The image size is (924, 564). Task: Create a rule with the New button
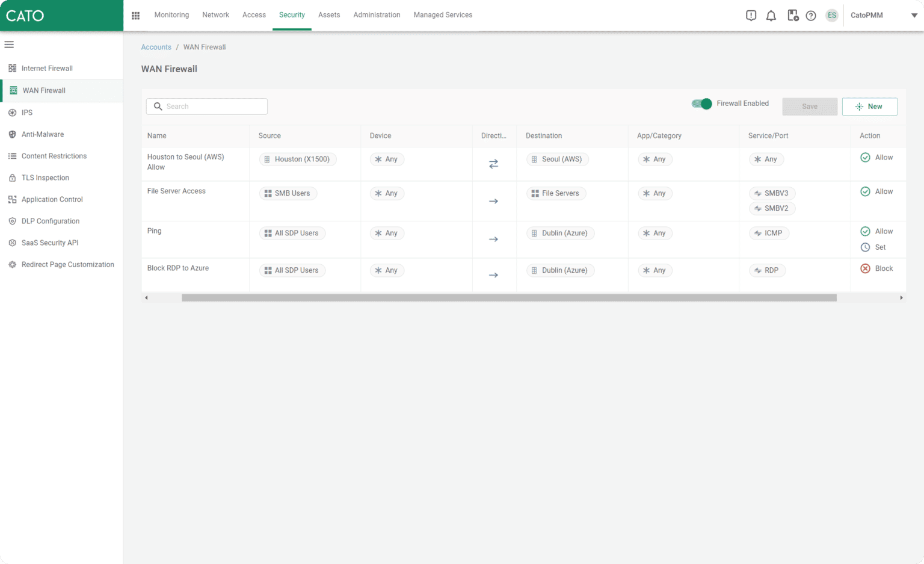click(869, 107)
